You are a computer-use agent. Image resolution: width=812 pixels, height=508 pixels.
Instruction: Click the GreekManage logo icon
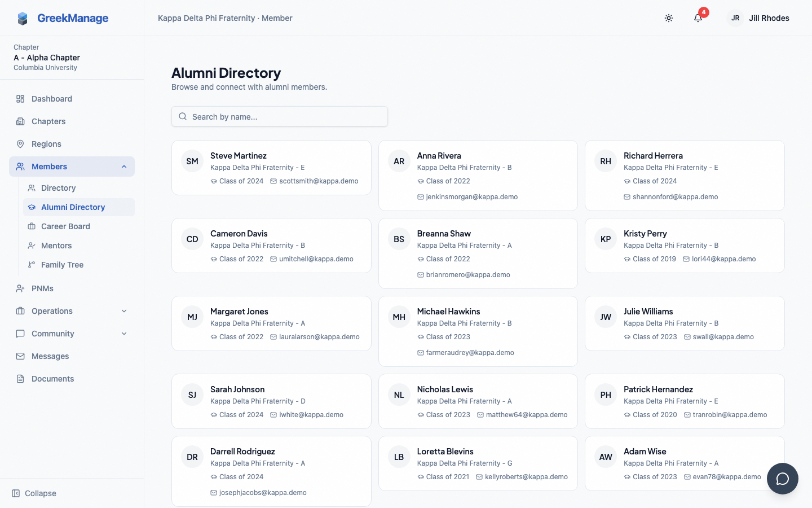click(23, 18)
